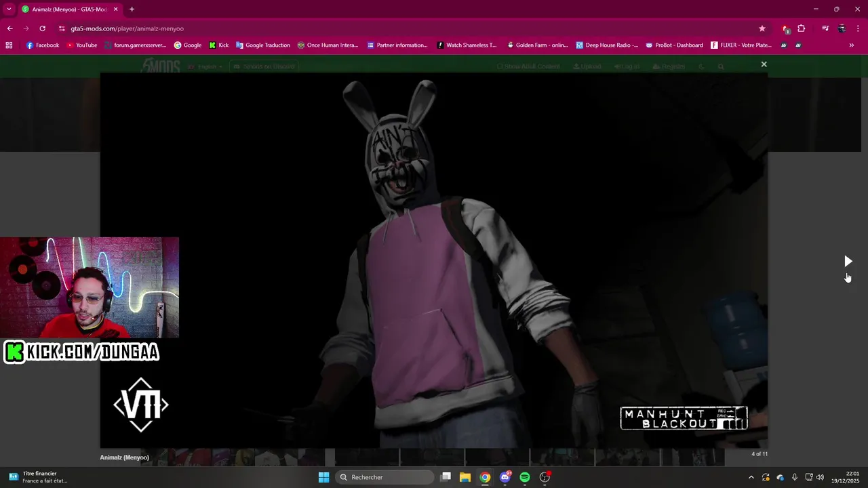Open the Google Traduction bookmark

click(262, 45)
